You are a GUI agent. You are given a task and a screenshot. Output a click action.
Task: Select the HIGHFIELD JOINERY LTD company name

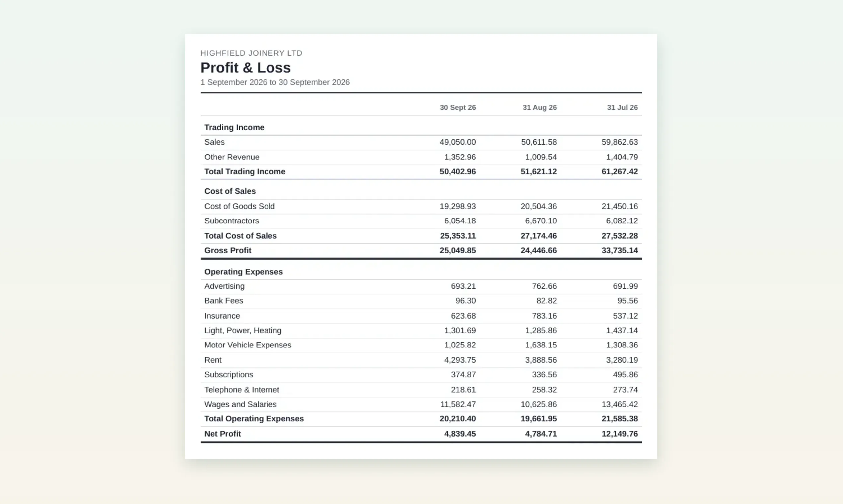(x=251, y=53)
